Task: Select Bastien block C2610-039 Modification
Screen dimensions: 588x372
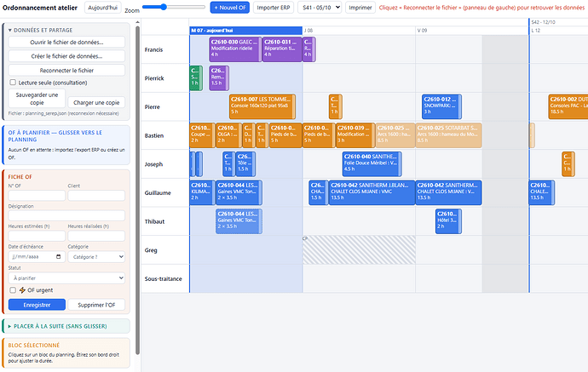Action: [355, 135]
